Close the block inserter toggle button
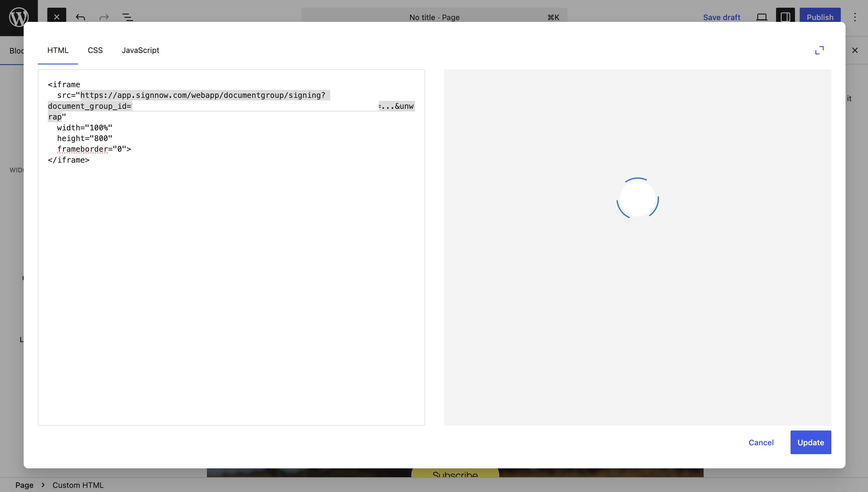This screenshot has height=492, width=868. [x=56, y=17]
